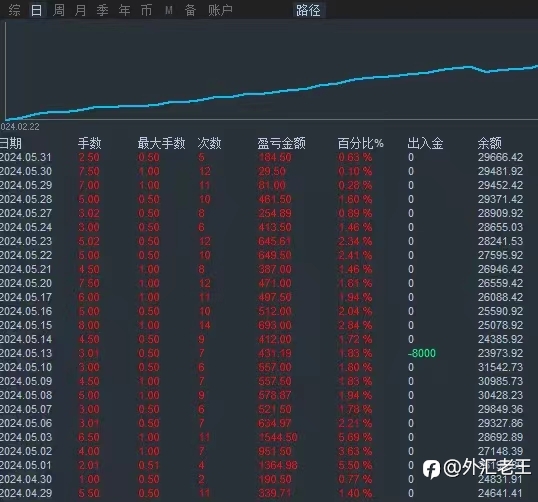This screenshot has height=502, width=538.
Task: Open the 备 notes tab
Action: coord(190,10)
